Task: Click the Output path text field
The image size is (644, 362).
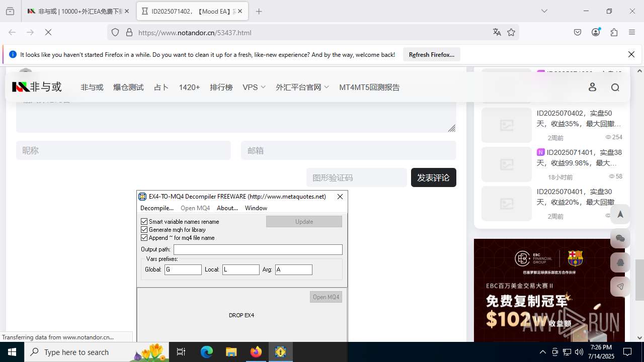Action: [258, 249]
